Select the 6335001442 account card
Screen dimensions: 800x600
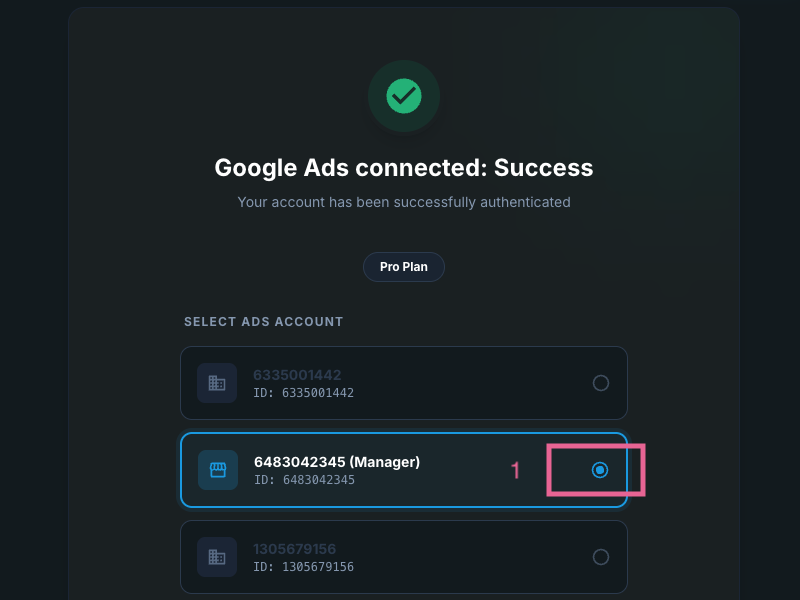(x=404, y=383)
